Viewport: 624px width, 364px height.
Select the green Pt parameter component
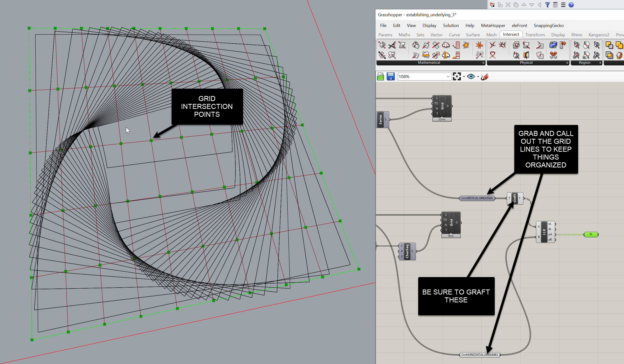point(591,234)
